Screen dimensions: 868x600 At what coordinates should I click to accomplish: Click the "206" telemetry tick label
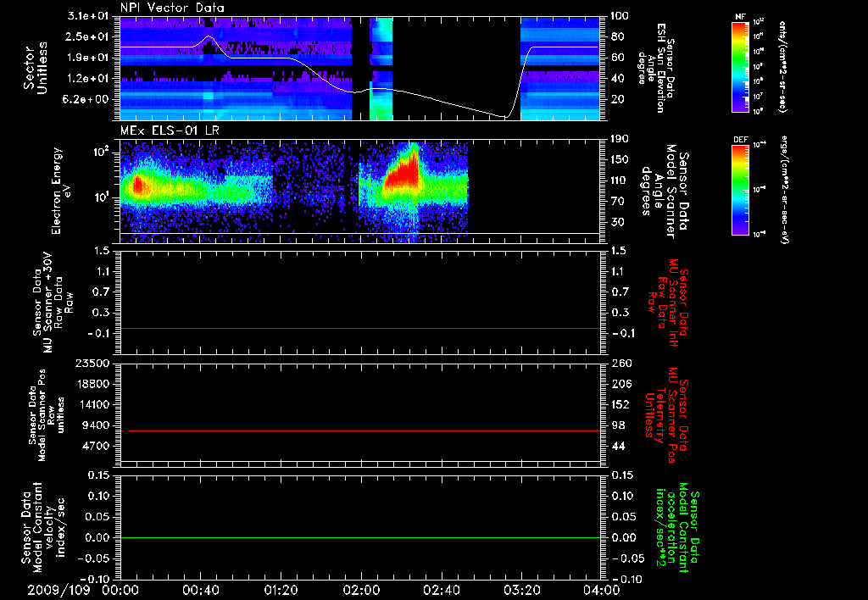point(621,384)
